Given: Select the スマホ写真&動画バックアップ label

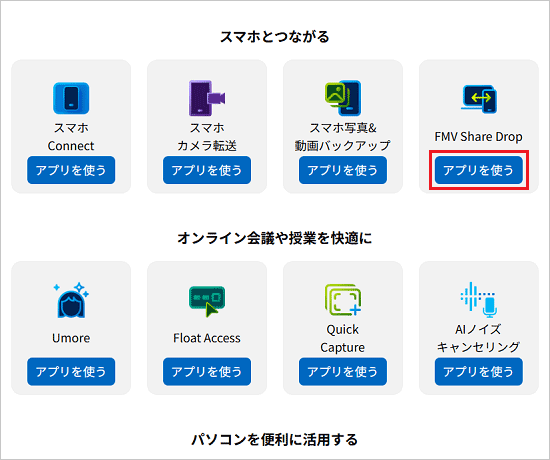Looking at the screenshot, I should coord(343,137).
